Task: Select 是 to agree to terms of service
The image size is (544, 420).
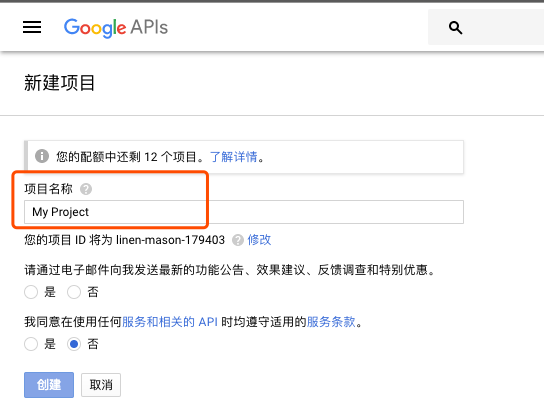Action: tap(31, 344)
